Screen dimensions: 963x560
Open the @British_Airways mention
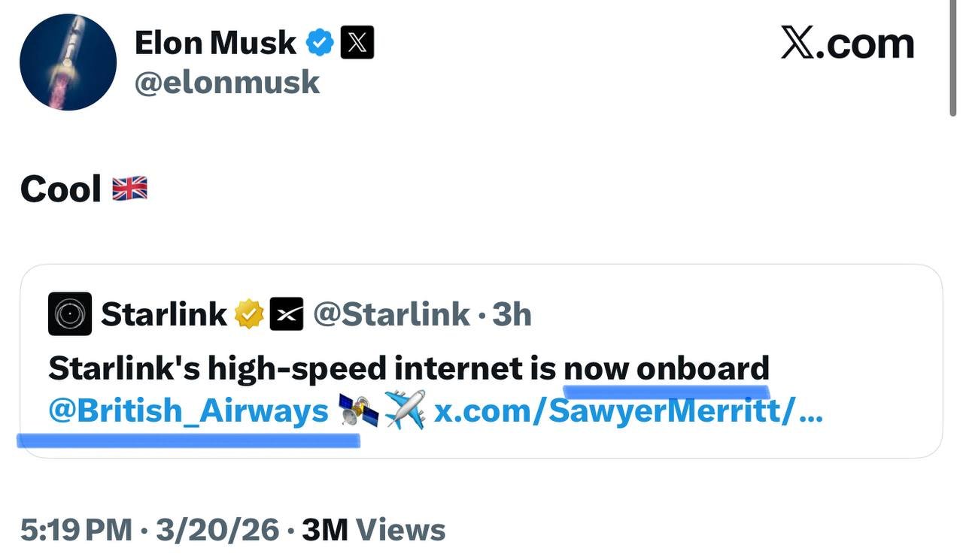188,411
